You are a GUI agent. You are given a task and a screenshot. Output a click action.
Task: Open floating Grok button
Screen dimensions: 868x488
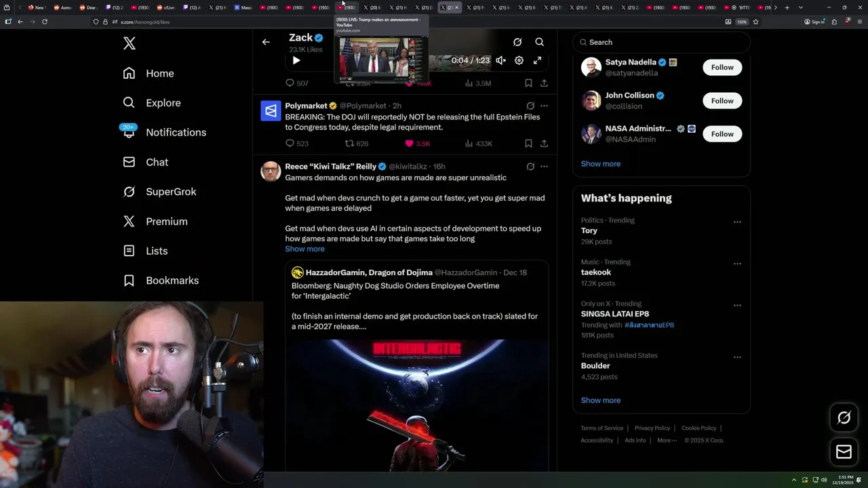pos(844,418)
